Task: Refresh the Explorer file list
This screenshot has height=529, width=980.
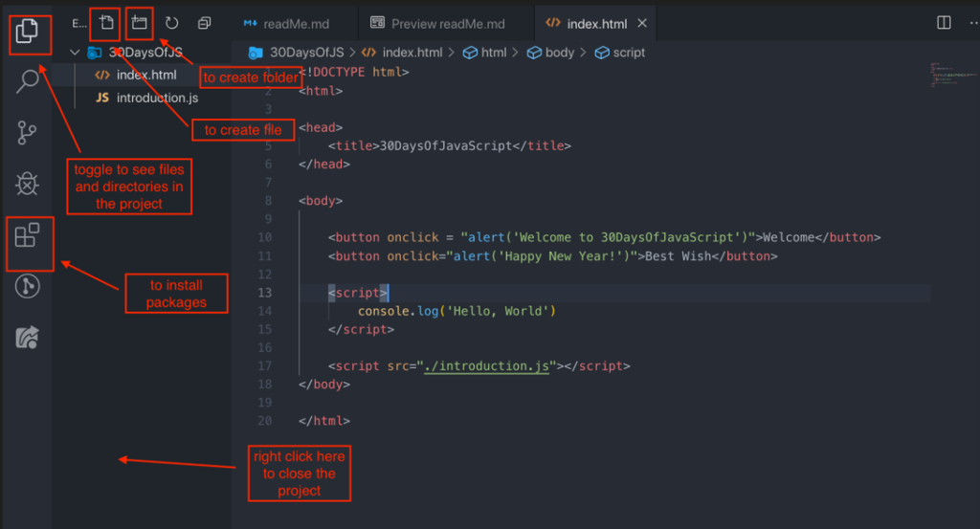Action: pos(171,23)
